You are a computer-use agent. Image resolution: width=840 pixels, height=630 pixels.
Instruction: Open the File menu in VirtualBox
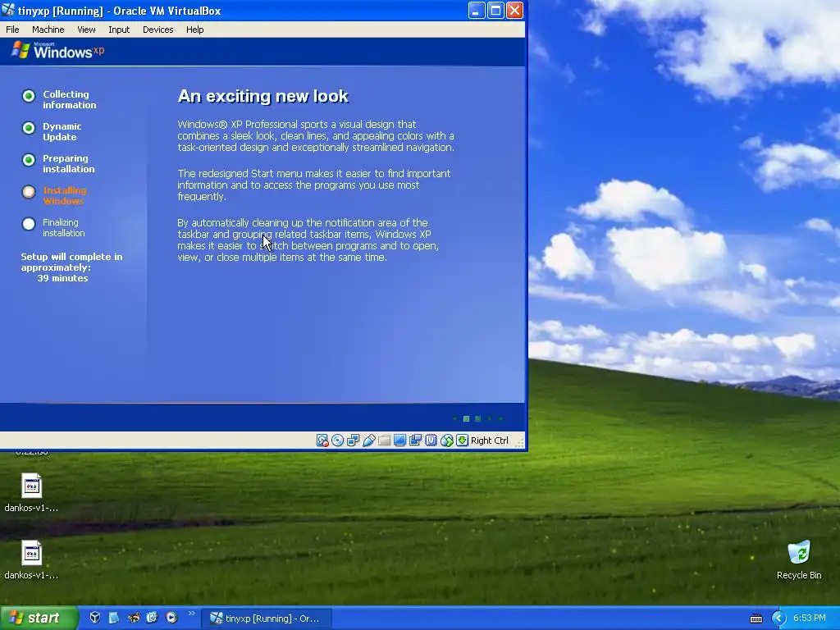12,30
